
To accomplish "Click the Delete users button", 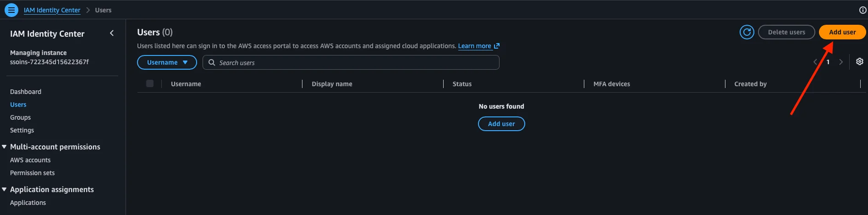I will click(786, 32).
